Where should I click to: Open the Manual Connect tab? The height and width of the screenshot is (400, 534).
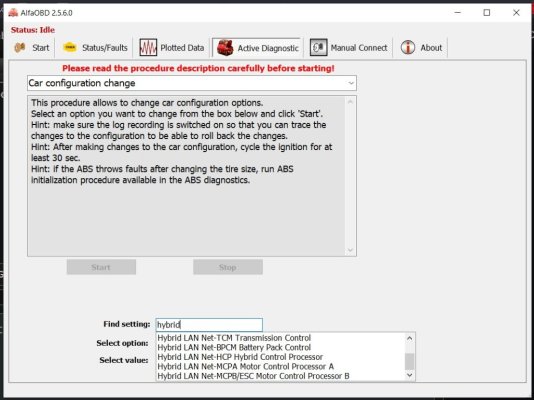coord(349,48)
